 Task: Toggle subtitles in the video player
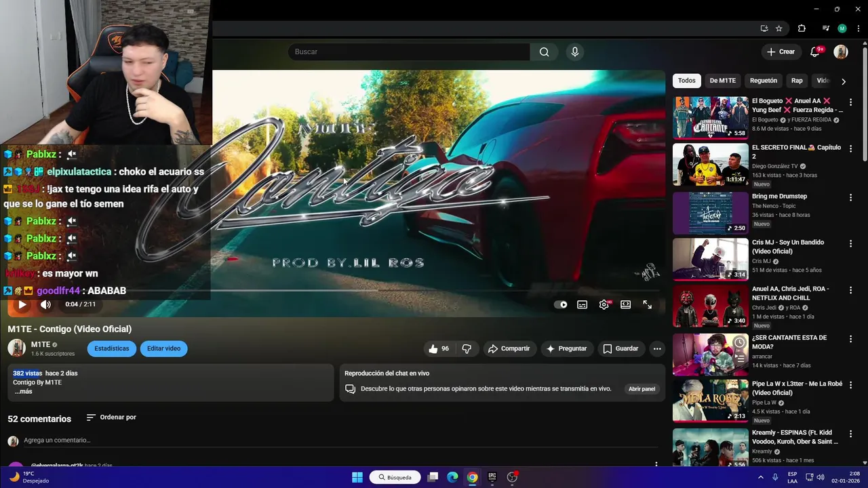pyautogui.click(x=582, y=305)
